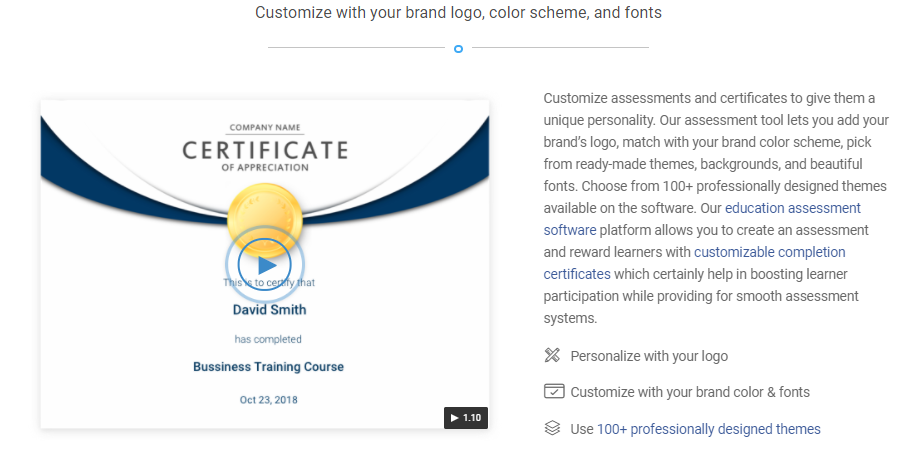The image size is (916, 468).
Task: Click the Oct 23, 2018 date
Action: 268,400
